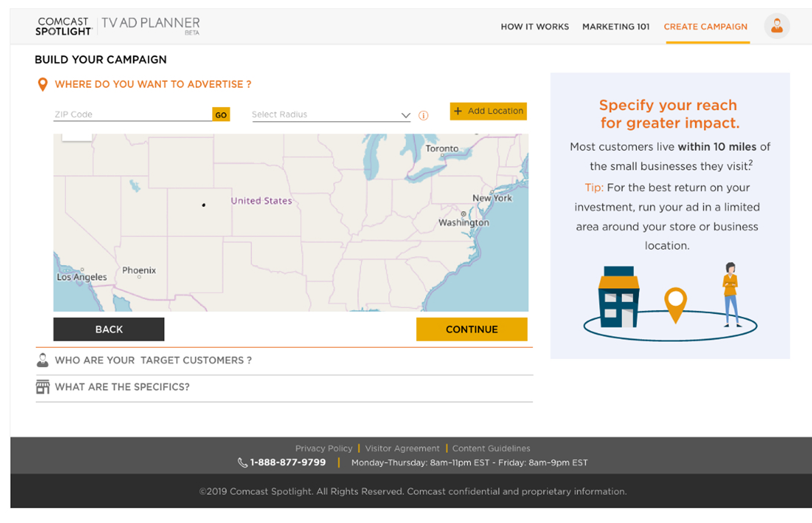Screen dimensions: 812x523
Task: Go to Marketing 101 menu item
Action: [616, 27]
